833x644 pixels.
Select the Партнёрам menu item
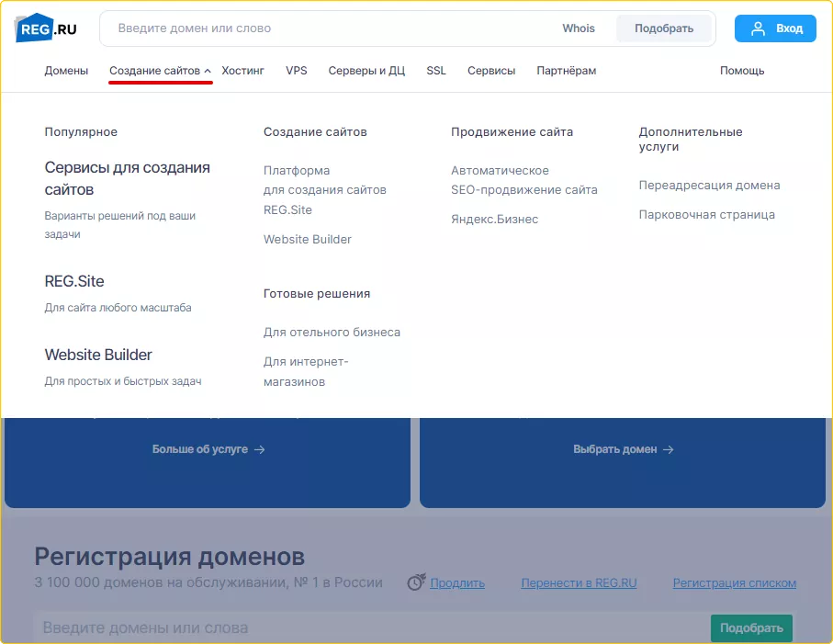click(565, 71)
